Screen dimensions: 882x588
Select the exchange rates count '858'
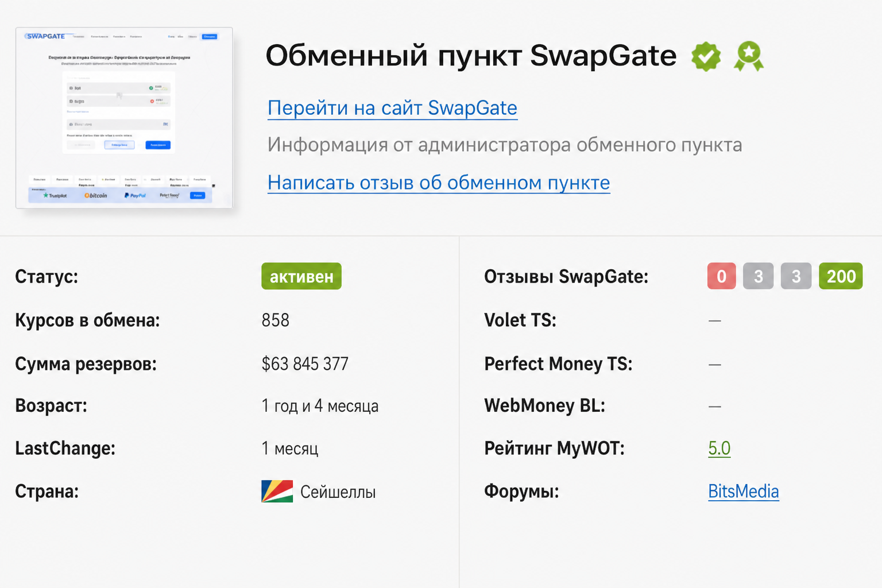[x=276, y=320]
